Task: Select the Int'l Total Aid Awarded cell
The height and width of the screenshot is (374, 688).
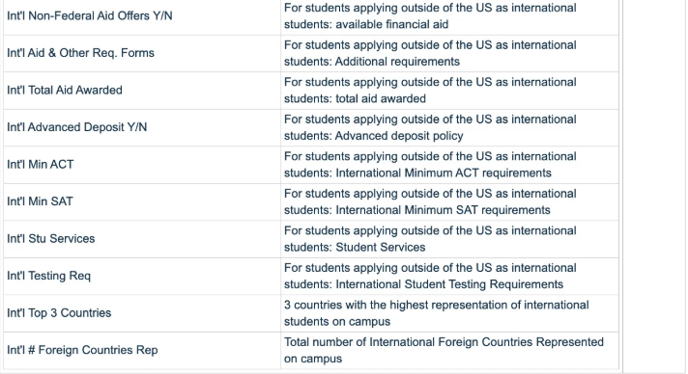Action: point(142,90)
